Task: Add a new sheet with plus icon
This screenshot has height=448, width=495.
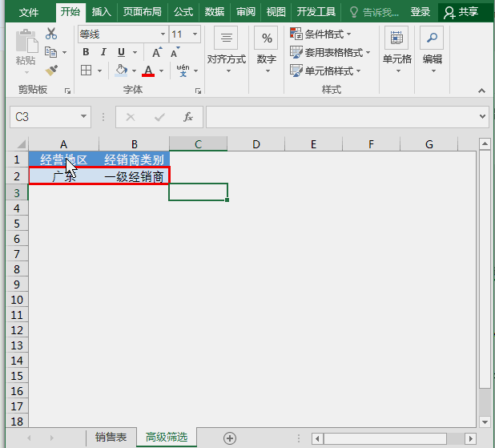Action: 230,438
